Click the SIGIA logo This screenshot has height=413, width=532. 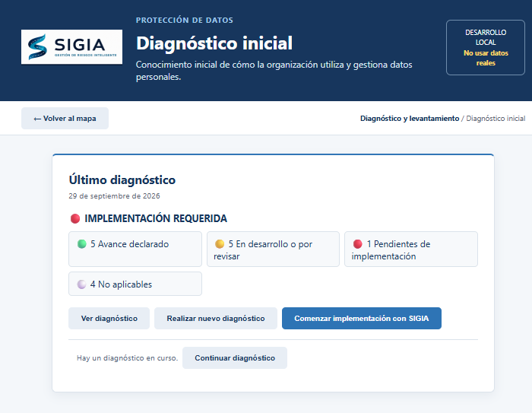click(71, 47)
